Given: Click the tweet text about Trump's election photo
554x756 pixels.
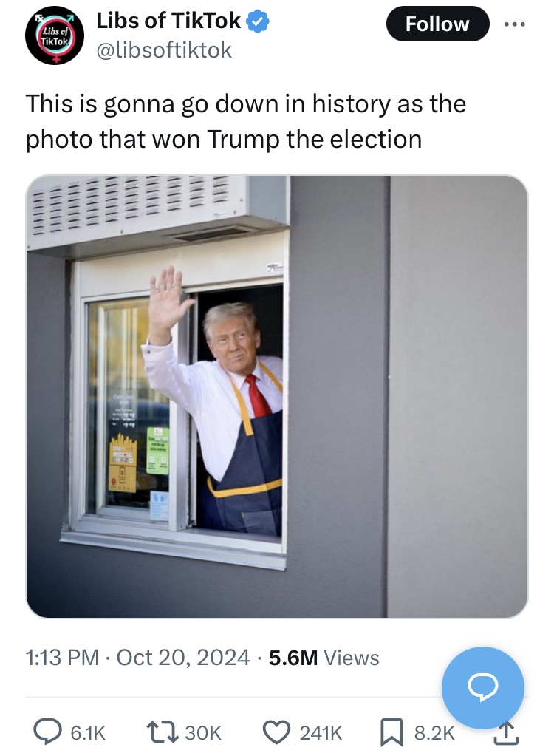Looking at the screenshot, I should pos(246,121).
